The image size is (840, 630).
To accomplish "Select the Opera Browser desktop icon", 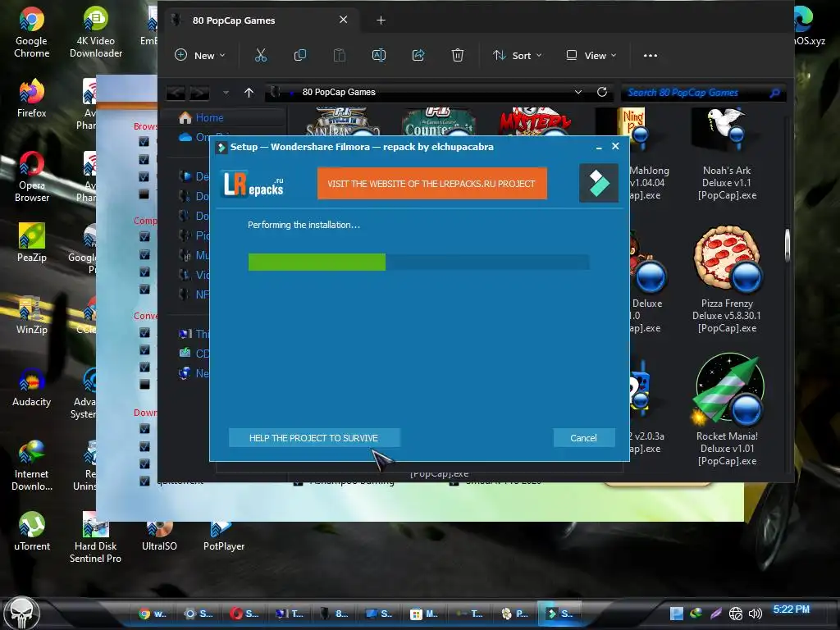I will pos(32,177).
